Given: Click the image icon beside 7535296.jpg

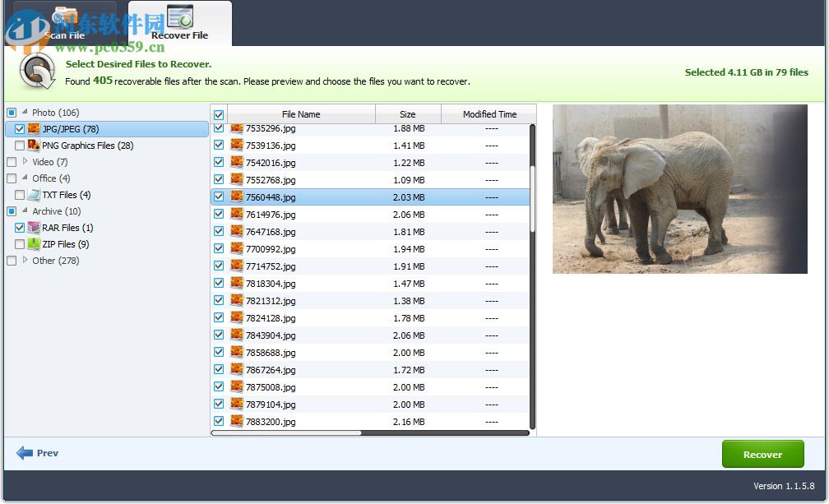Looking at the screenshot, I should tap(237, 127).
